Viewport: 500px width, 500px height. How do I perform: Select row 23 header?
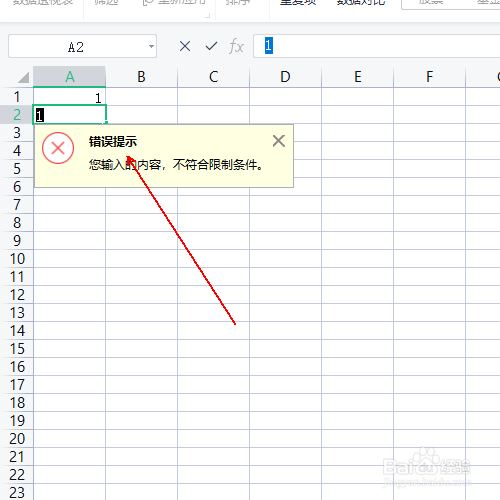pos(17,492)
